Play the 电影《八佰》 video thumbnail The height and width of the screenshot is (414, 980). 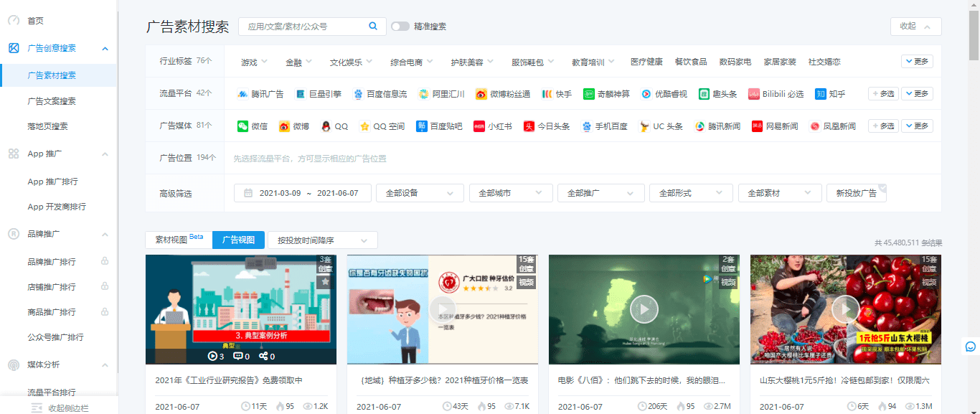point(644,309)
